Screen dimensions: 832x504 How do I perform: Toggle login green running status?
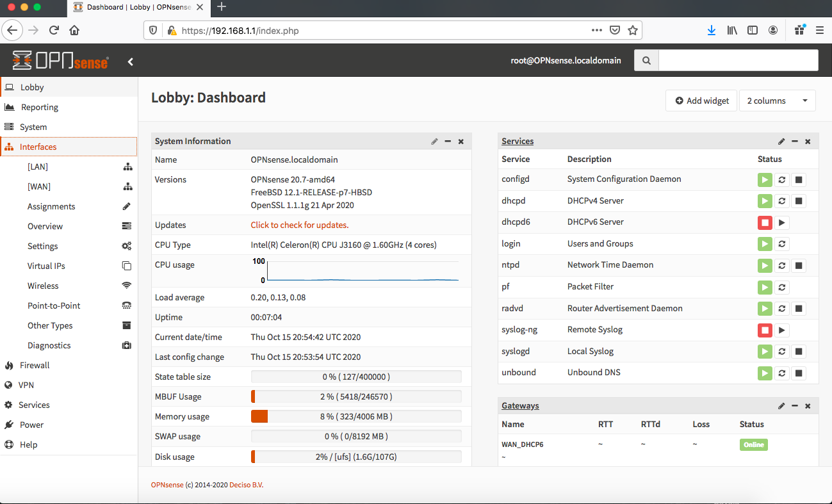(765, 244)
